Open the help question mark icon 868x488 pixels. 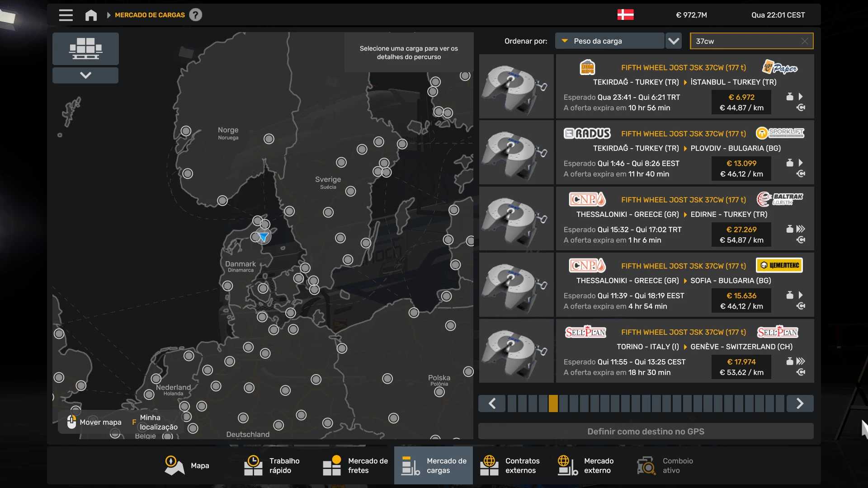195,15
